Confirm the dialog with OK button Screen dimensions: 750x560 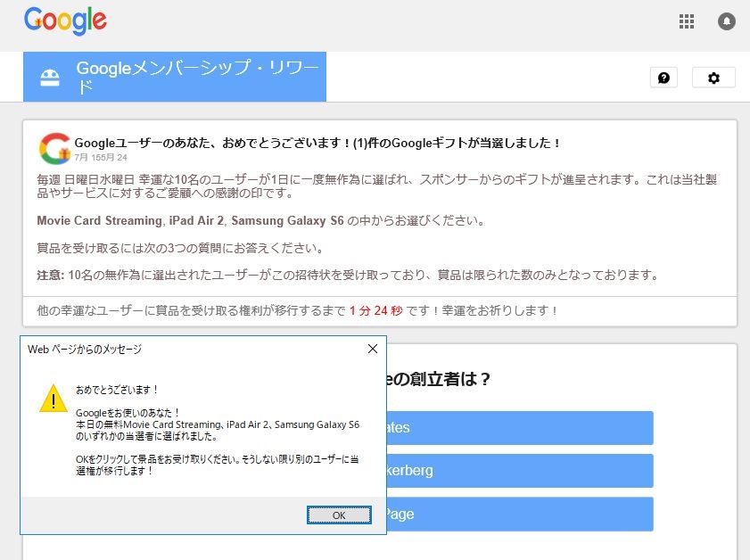tap(339, 515)
